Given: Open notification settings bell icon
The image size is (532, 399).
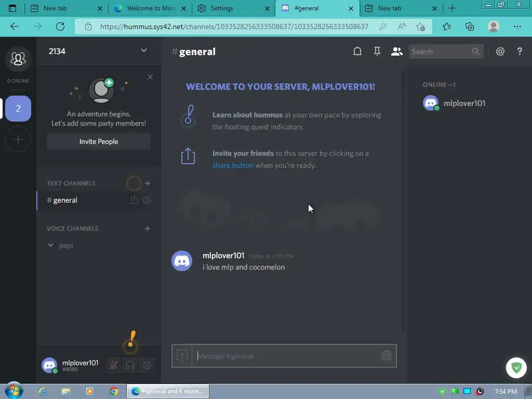Looking at the screenshot, I should coord(357,51).
